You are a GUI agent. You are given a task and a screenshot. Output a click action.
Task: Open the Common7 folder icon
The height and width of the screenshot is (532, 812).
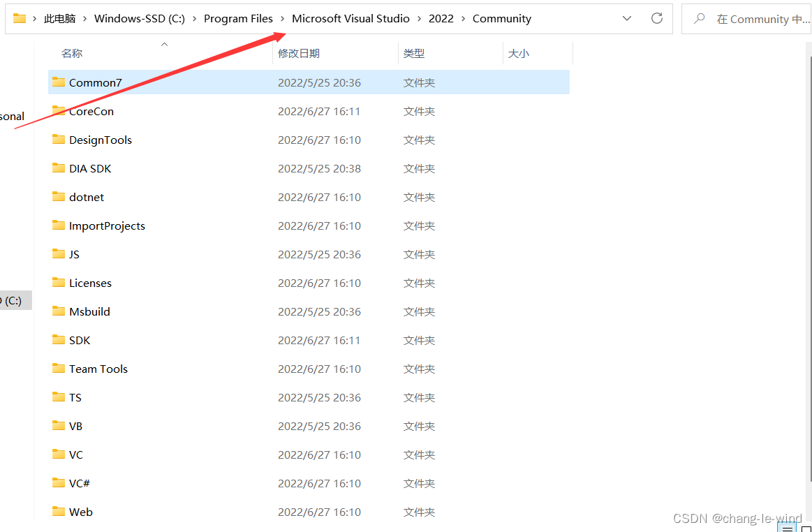click(59, 82)
